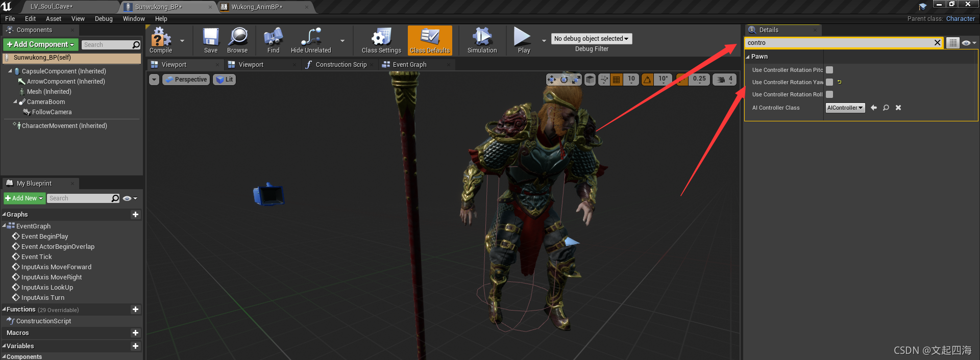The height and width of the screenshot is (360, 980).
Task: Open grid snap size 10 dropdown
Action: click(631, 80)
